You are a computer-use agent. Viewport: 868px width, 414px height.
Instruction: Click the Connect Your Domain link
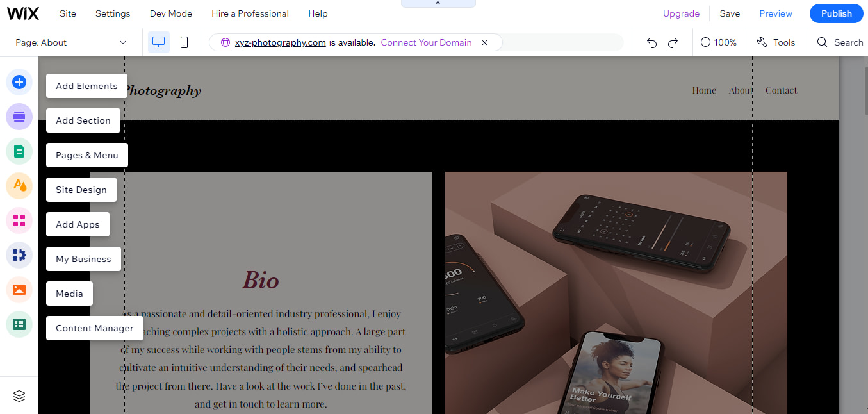426,42
